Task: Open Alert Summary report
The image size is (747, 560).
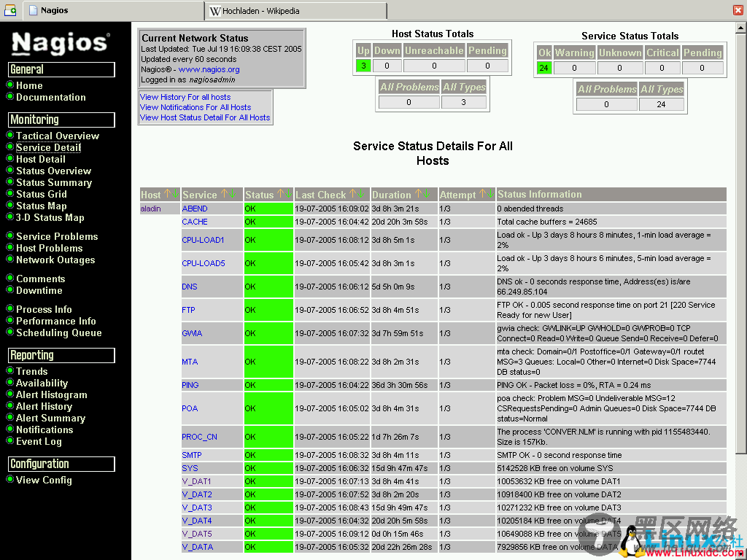Action: click(x=50, y=418)
